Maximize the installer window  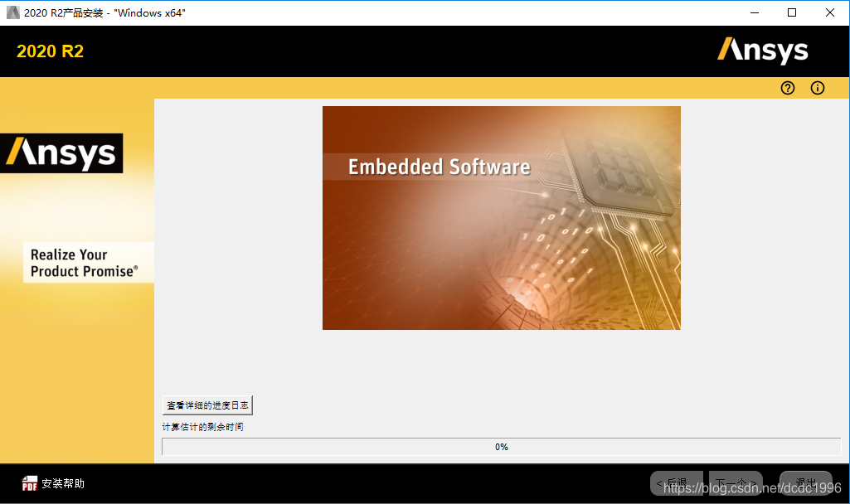coord(792,12)
